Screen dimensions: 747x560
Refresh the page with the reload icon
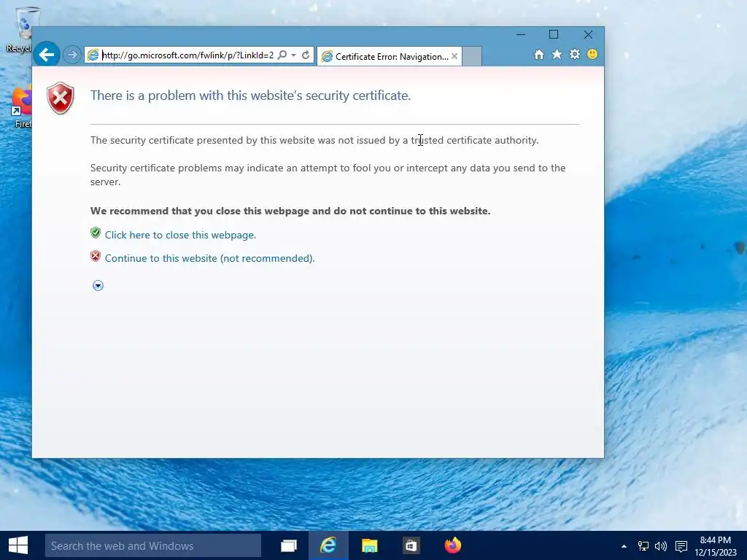coord(306,55)
